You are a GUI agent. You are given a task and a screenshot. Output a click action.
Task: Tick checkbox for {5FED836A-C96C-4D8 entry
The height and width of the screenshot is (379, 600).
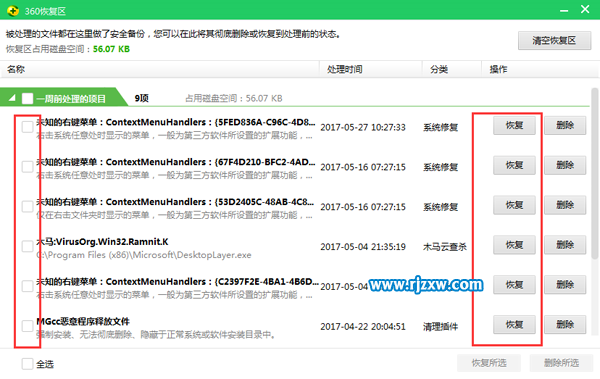27,127
